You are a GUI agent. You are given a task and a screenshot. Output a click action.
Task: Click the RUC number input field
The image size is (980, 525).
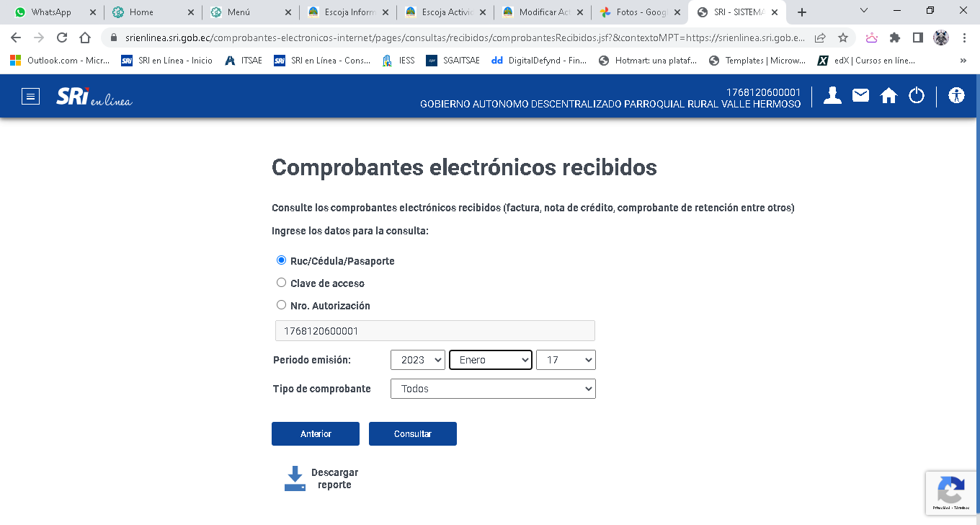(435, 331)
